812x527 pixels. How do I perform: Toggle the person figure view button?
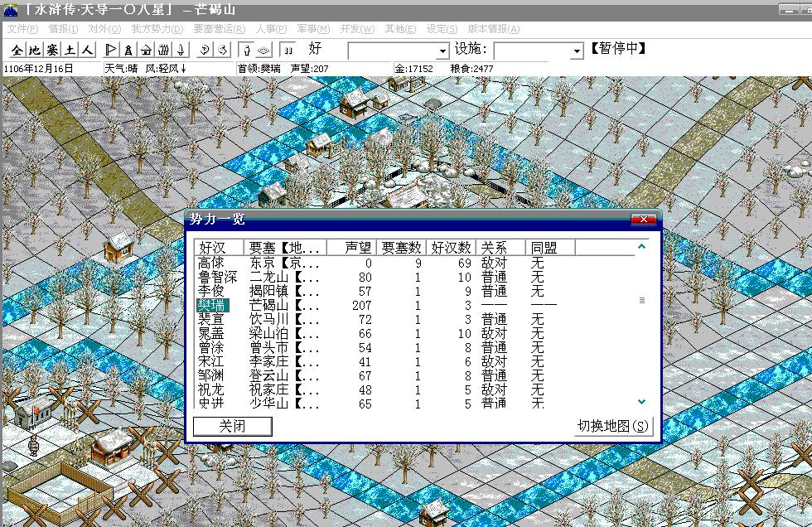coord(247,51)
